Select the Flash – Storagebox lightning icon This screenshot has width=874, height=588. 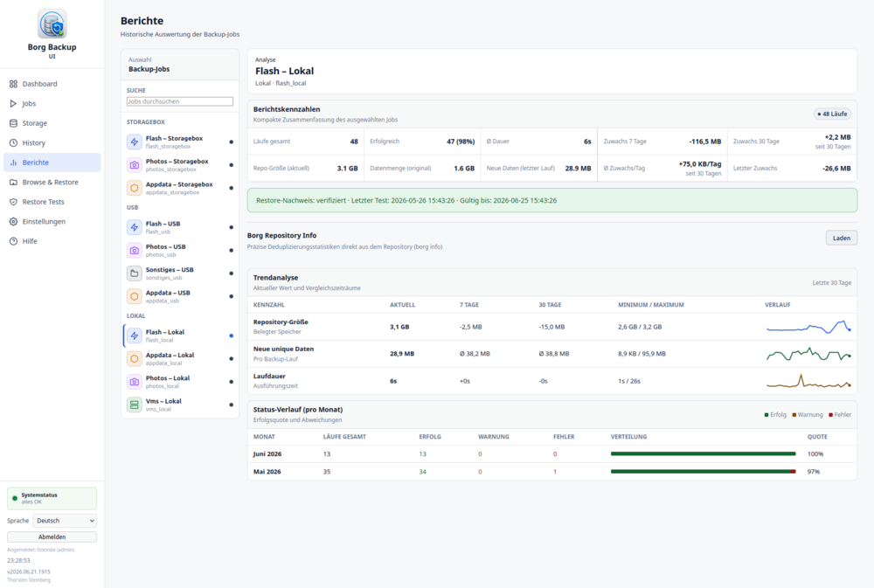click(x=135, y=142)
